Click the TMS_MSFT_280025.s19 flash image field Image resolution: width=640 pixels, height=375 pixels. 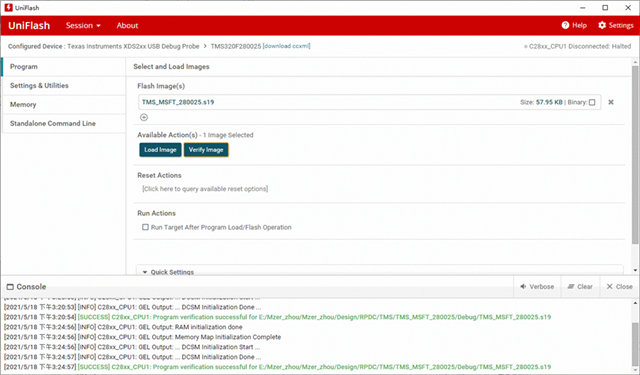(x=369, y=102)
